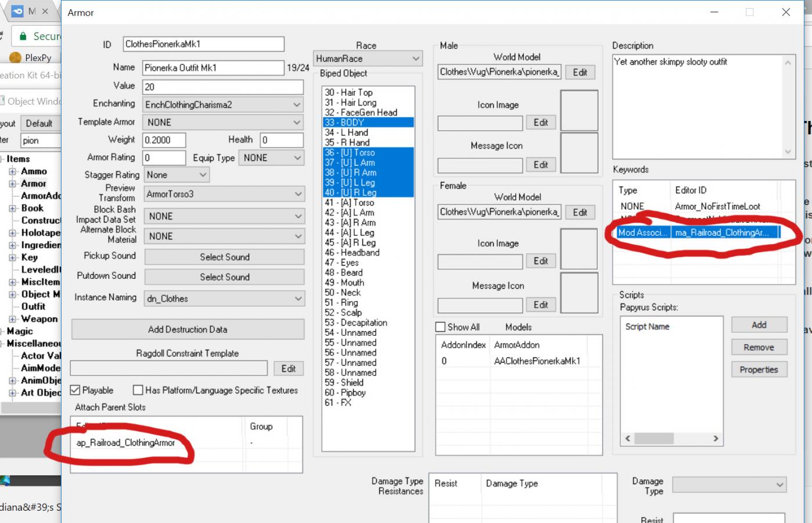The image size is (812, 523).
Task: Enable Has Platform/Language Specific Textures
Action: 138,390
